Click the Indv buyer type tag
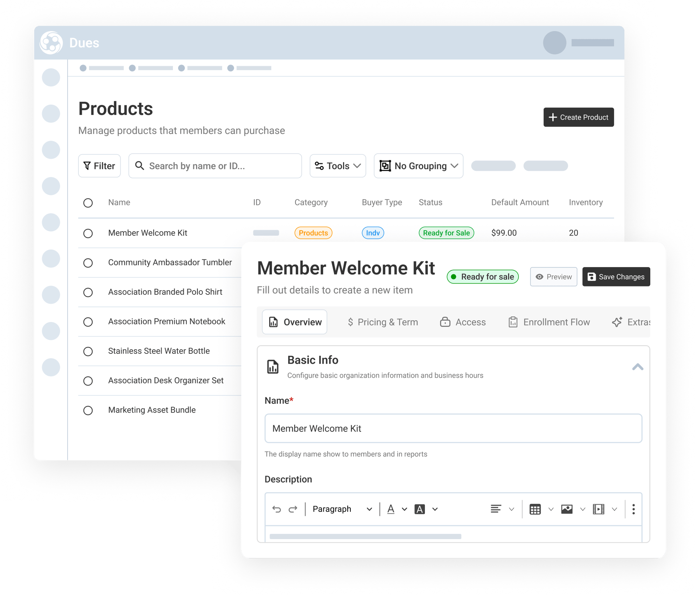 point(373,233)
